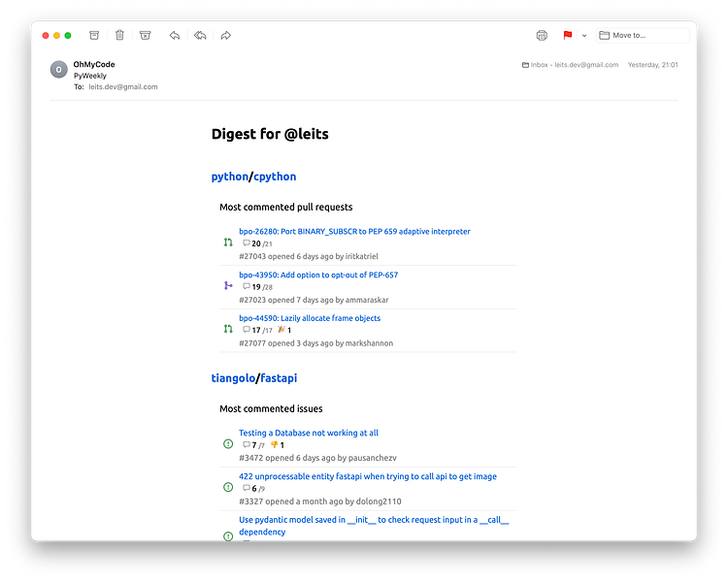
Task: Click the comment bubble showing 6 comments
Action: pyautogui.click(x=247, y=488)
